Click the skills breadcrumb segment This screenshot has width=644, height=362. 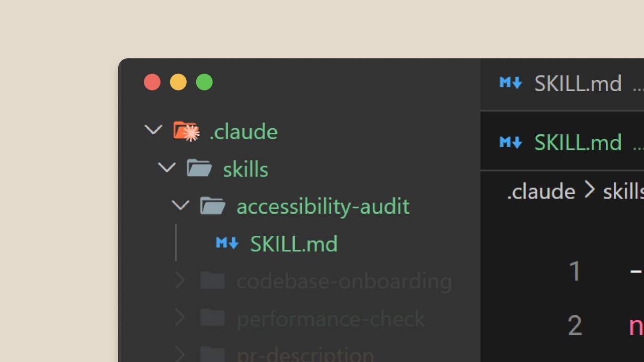click(x=623, y=192)
